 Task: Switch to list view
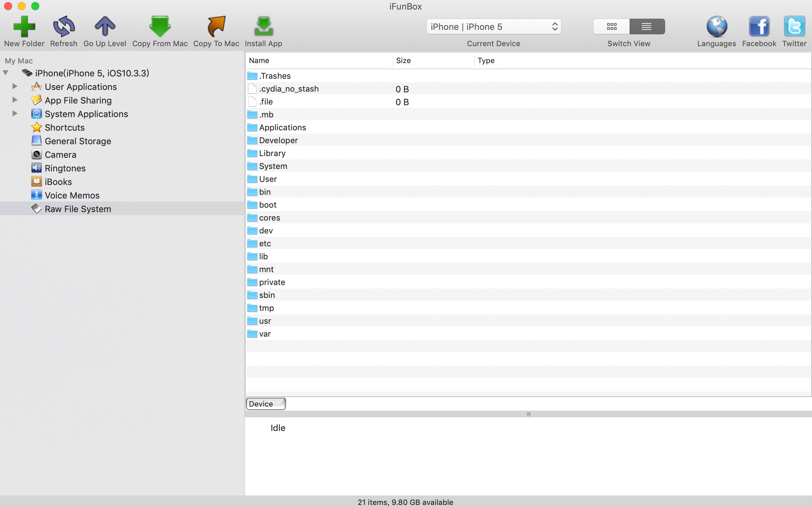tap(647, 26)
